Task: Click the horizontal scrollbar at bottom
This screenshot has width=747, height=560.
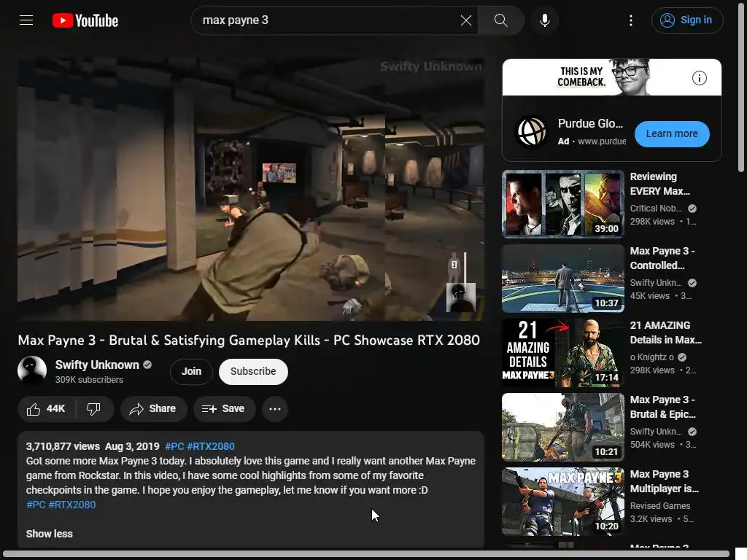Action: pyautogui.click(x=366, y=554)
